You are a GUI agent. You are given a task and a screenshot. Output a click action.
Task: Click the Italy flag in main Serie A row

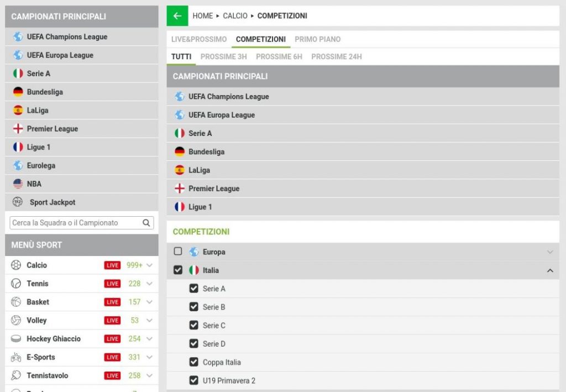[180, 133]
